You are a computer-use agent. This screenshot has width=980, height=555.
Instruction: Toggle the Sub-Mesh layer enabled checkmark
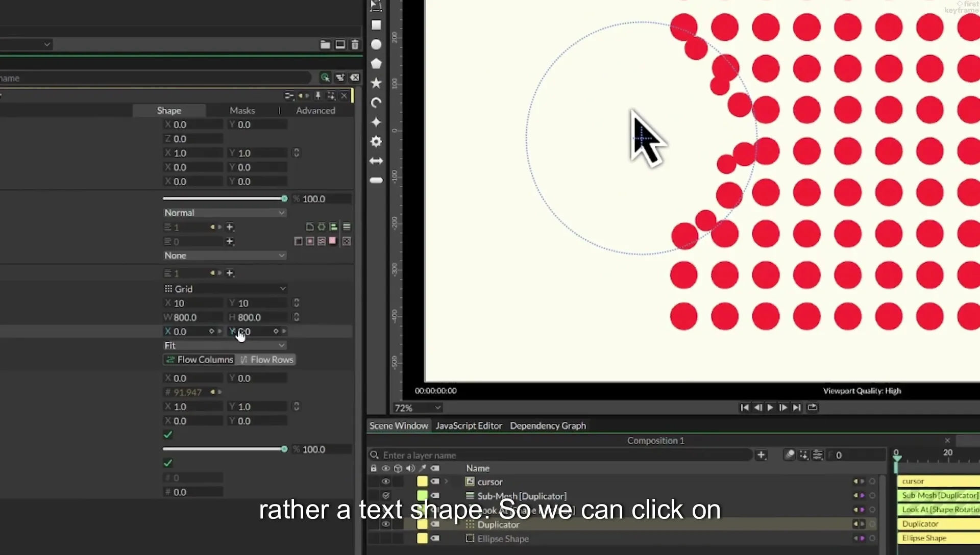[x=386, y=496]
